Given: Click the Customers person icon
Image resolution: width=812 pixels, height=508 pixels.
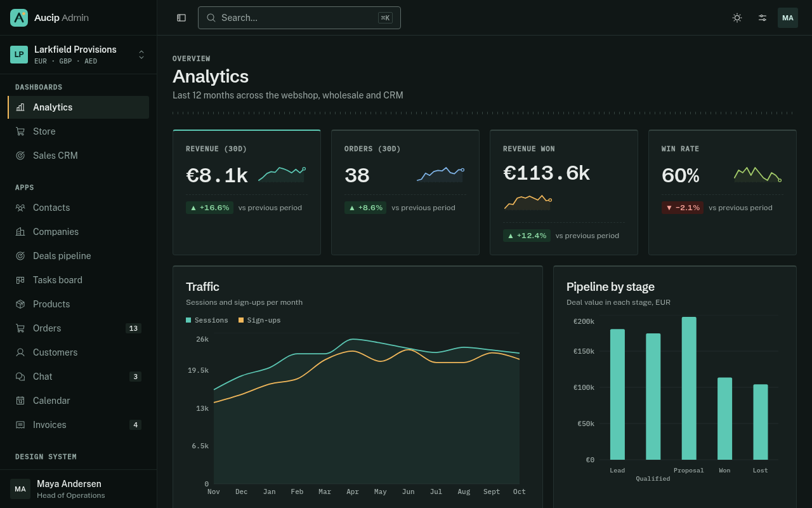Looking at the screenshot, I should click(20, 352).
